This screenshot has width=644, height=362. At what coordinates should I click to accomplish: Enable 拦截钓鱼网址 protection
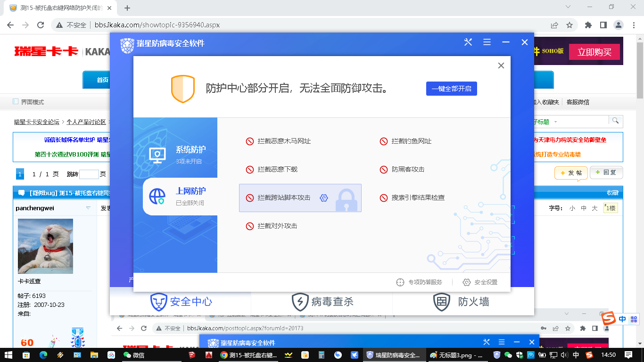(x=384, y=141)
